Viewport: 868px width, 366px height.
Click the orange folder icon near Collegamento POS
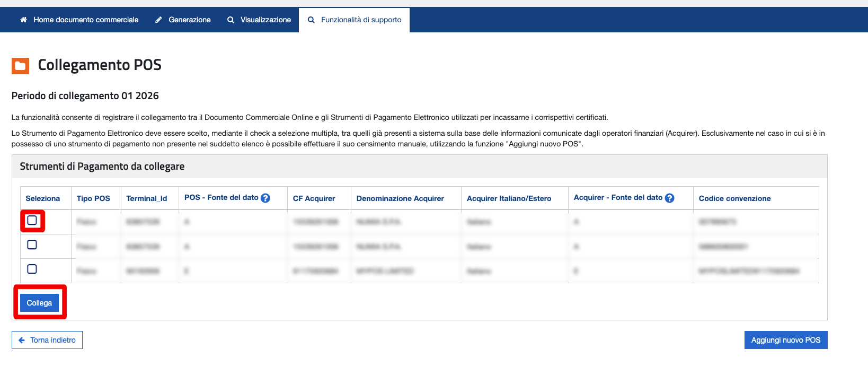point(20,66)
